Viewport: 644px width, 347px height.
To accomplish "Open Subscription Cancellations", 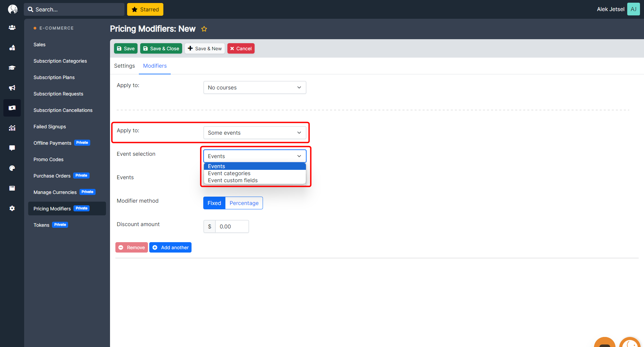I will [x=63, y=110].
